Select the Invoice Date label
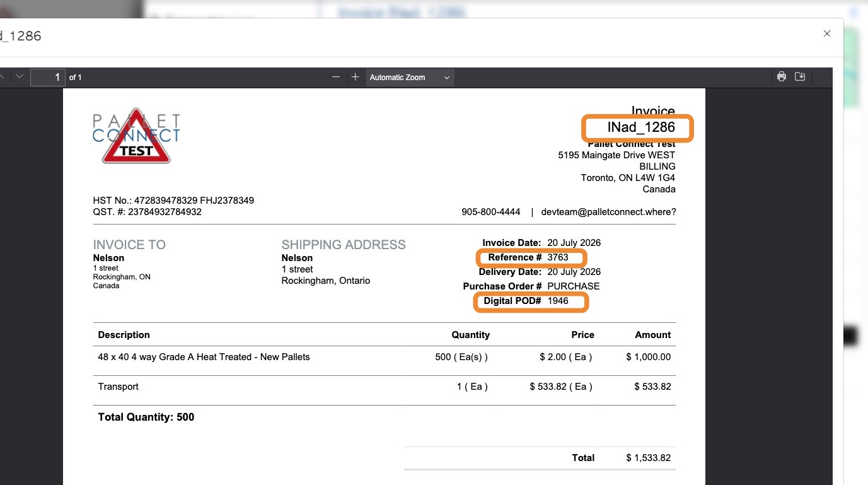 [x=512, y=243]
